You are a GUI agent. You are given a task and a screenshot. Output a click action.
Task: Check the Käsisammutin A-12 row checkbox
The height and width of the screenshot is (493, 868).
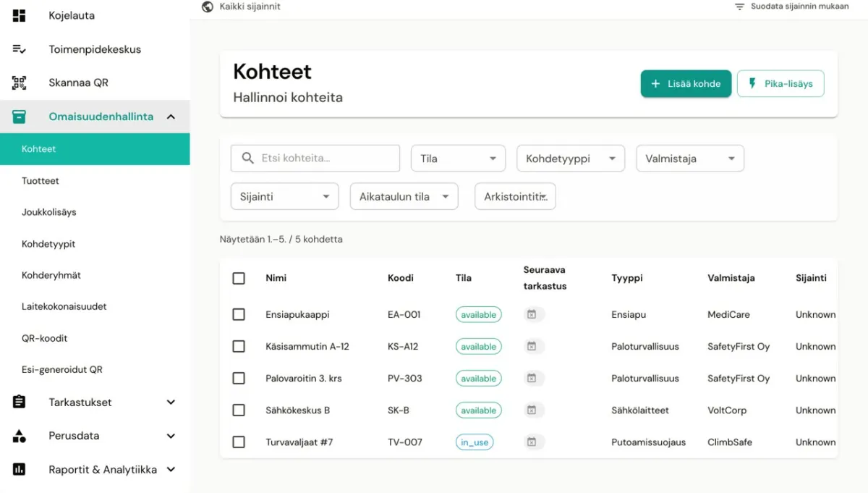point(239,347)
